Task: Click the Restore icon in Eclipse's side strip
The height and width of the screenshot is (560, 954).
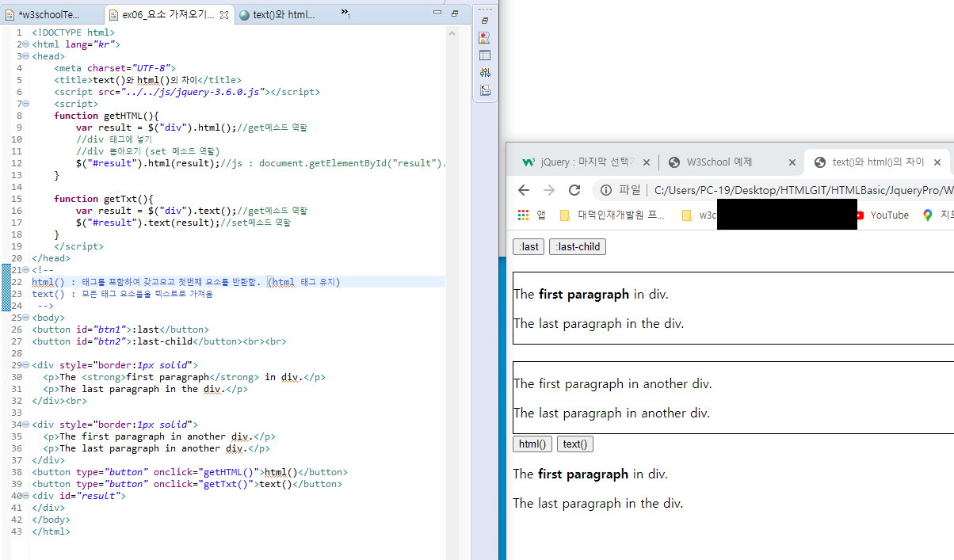Action: click(485, 21)
